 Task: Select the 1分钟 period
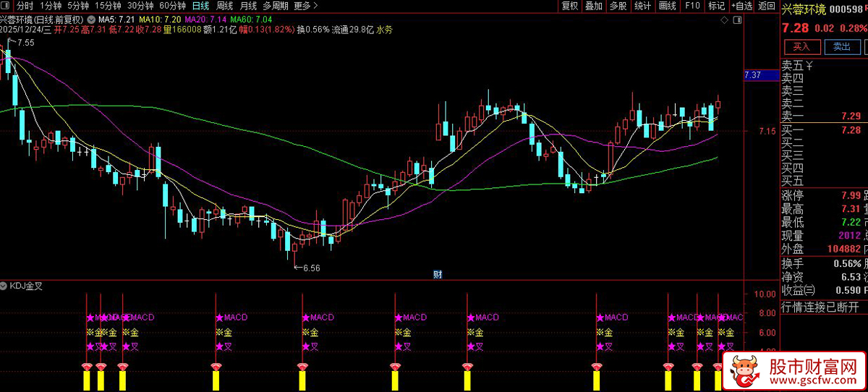pos(52,6)
